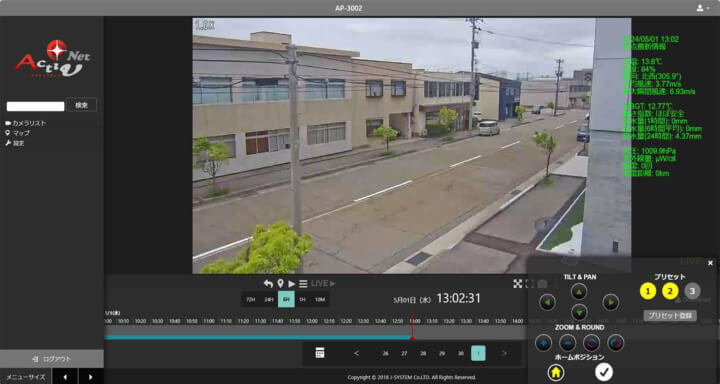Select preset 1
The image size is (720, 384).
point(648,291)
